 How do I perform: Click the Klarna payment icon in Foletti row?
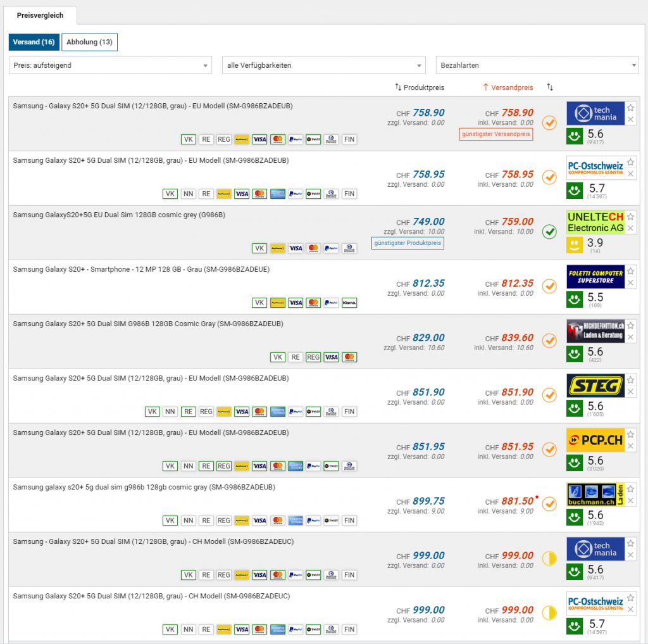pyautogui.click(x=349, y=303)
